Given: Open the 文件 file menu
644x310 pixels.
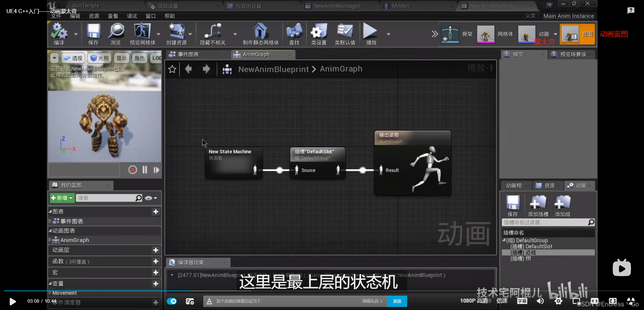Looking at the screenshot, I should pos(56,16).
